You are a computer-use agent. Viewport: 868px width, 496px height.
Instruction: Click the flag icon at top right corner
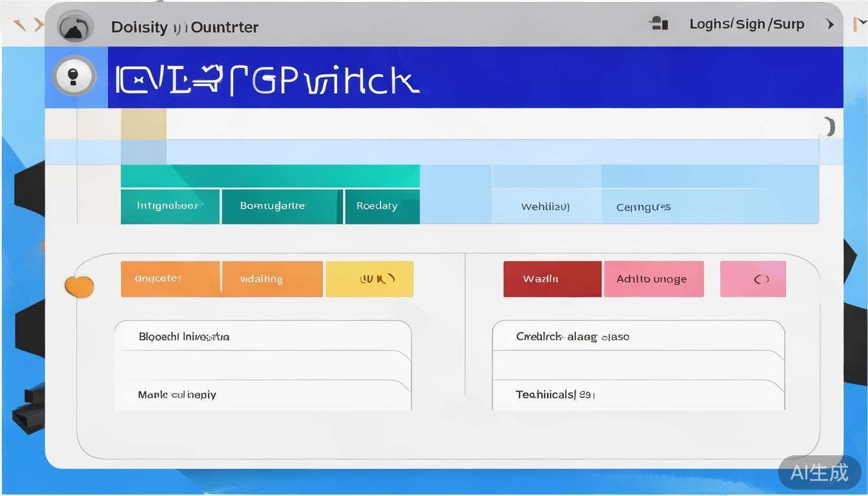coord(860,25)
